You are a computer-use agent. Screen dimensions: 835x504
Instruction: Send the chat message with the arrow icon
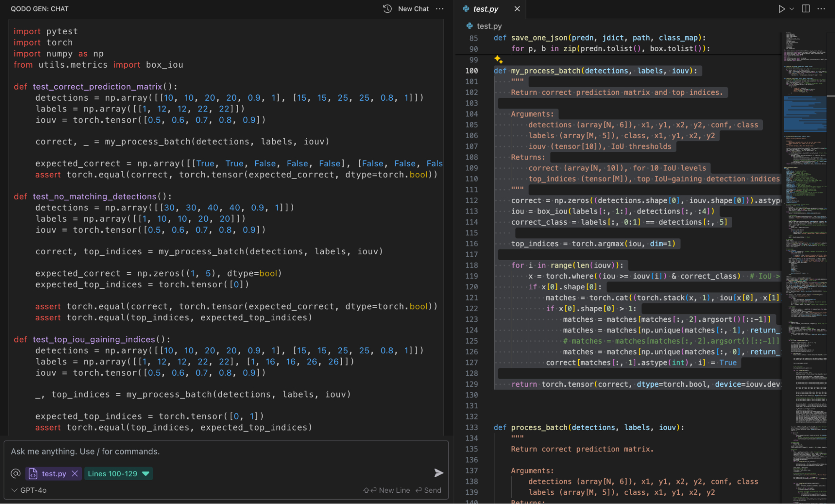point(439,473)
